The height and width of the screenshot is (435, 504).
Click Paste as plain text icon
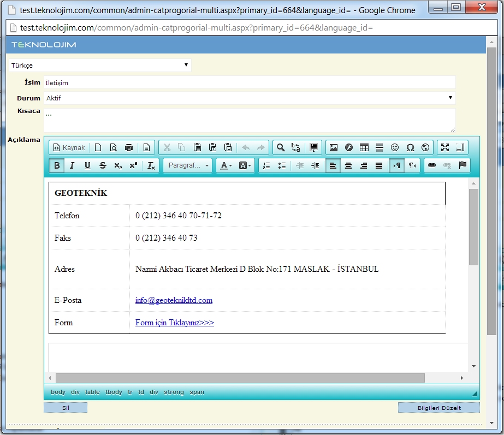click(x=213, y=147)
